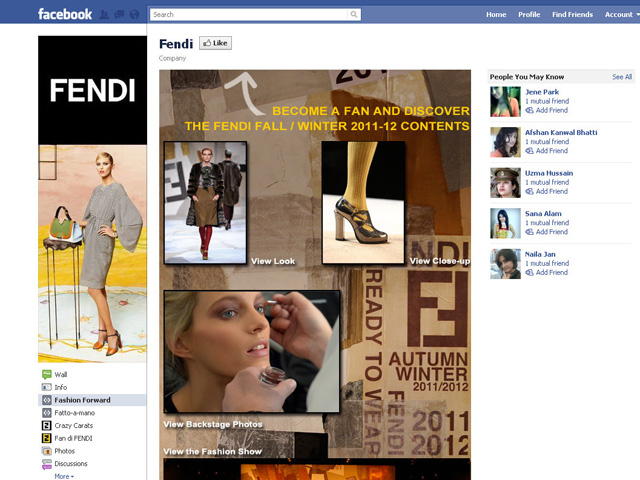Click the Wall speech bubble icon
Screen dimensions: 640x480
click(x=47, y=374)
